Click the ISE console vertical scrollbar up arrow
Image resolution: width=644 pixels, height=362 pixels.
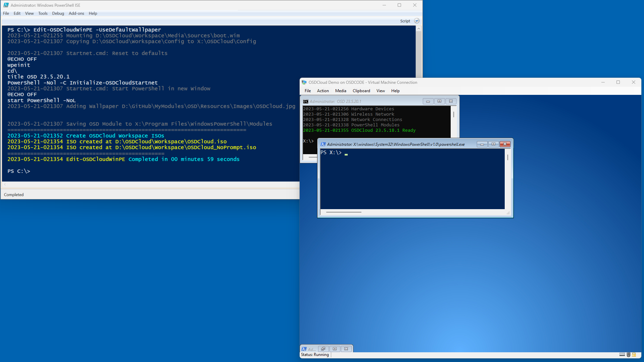tap(418, 29)
